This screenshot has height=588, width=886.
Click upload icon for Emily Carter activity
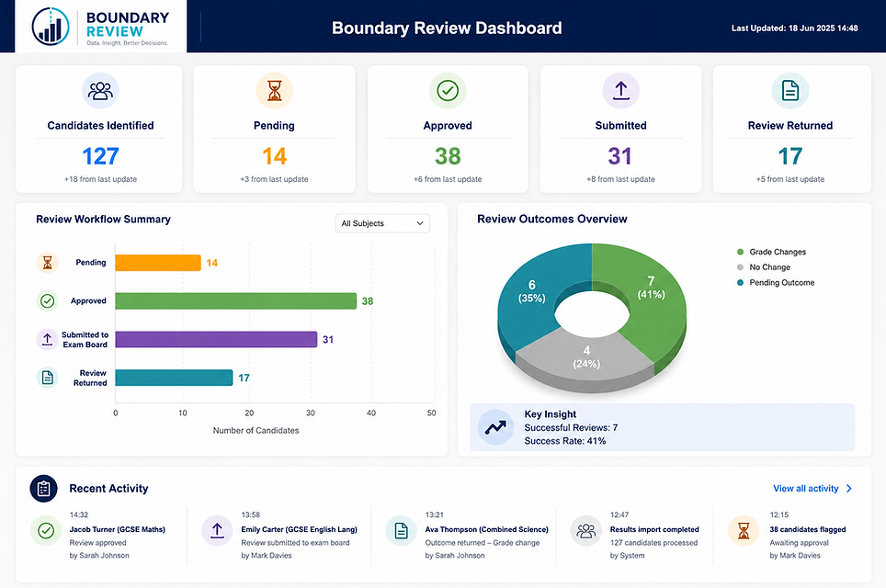tap(217, 530)
